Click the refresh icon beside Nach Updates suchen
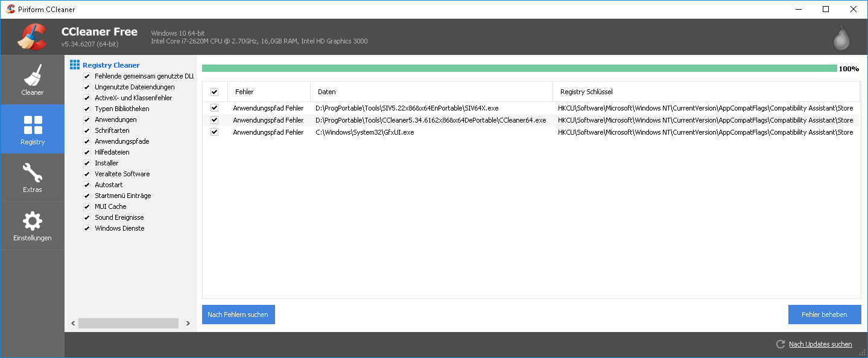 point(781,344)
